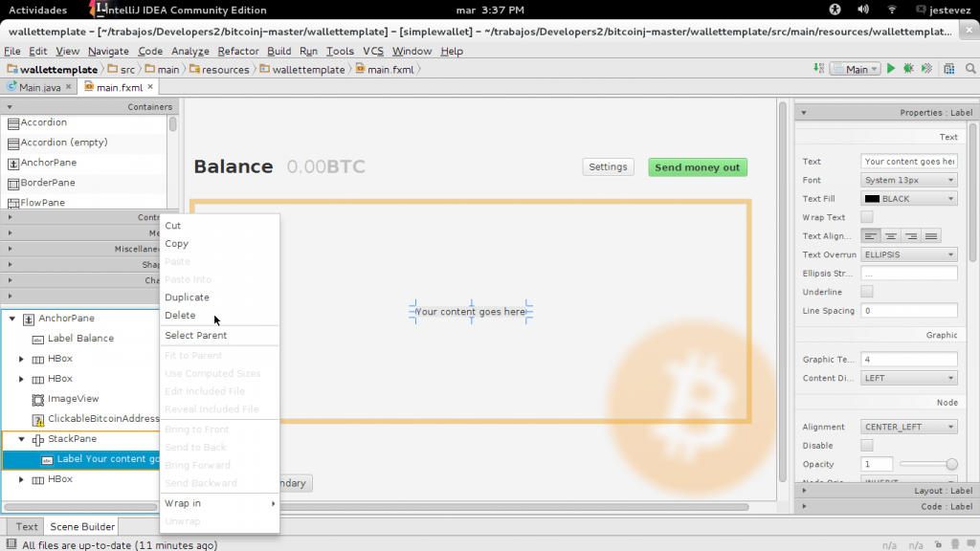Click the Label Balance icon in hierarchy
Viewport: 980px width, 551px height.
(38, 340)
